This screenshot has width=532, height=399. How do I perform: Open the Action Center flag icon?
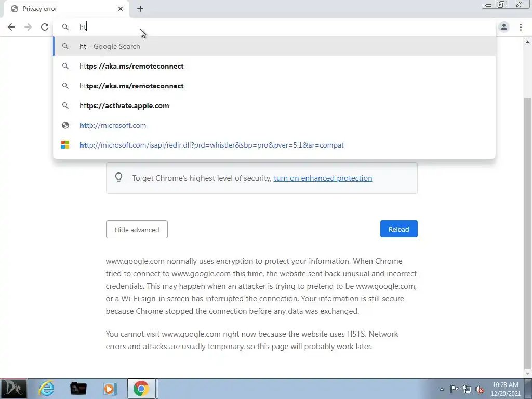pos(454,389)
